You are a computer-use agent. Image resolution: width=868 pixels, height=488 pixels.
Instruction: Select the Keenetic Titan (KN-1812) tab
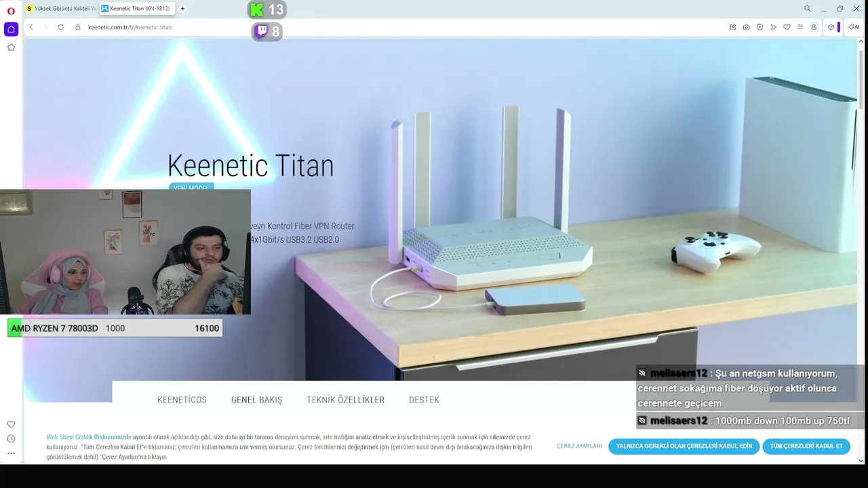tap(138, 9)
